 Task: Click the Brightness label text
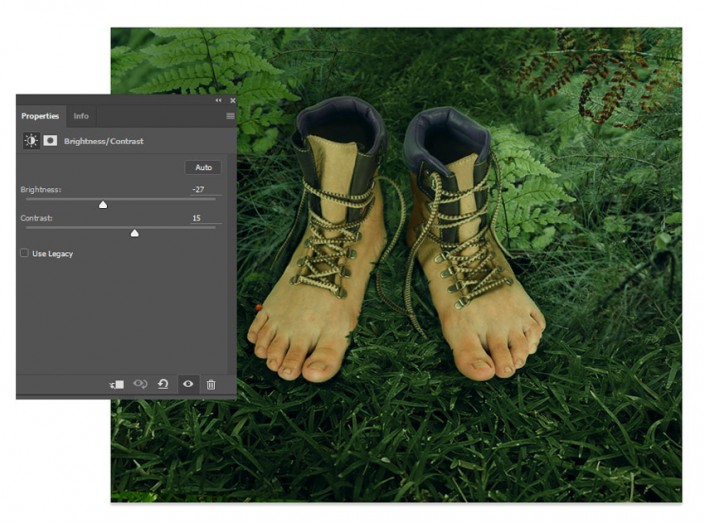41,190
